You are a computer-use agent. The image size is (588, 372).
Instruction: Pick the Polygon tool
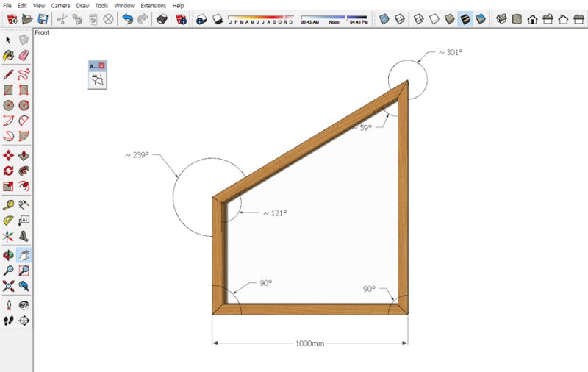coord(24,105)
